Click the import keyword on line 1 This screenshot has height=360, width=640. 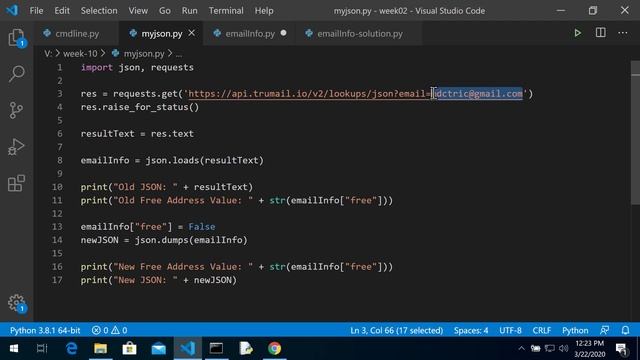pyautogui.click(x=97, y=67)
